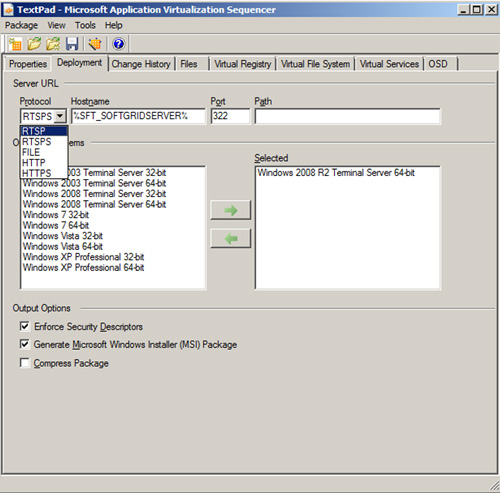
Task: Add selected OS with right green arrow
Action: click(231, 210)
